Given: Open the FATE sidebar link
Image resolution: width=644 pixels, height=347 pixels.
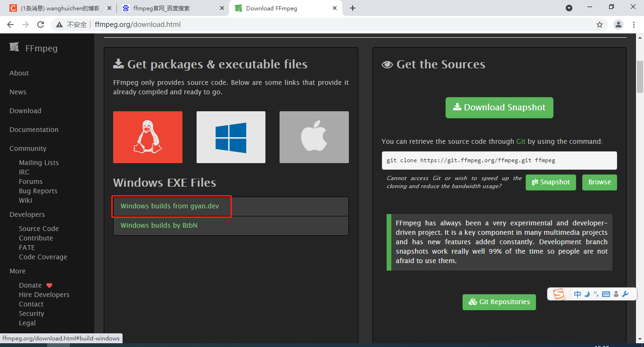Looking at the screenshot, I should [x=27, y=248].
